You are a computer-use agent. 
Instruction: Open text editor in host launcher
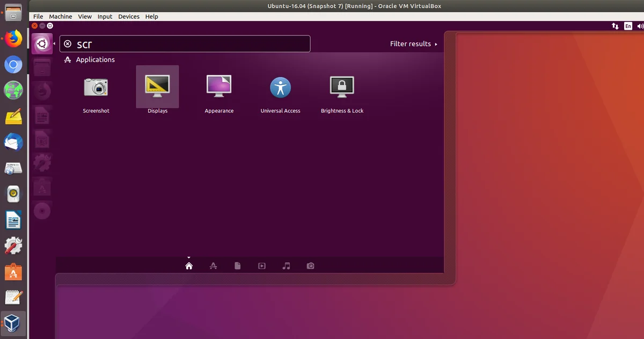[x=13, y=297]
